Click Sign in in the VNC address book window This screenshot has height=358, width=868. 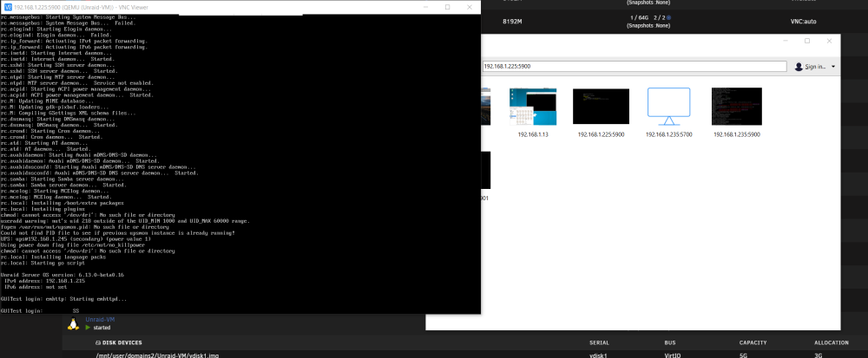(815, 67)
